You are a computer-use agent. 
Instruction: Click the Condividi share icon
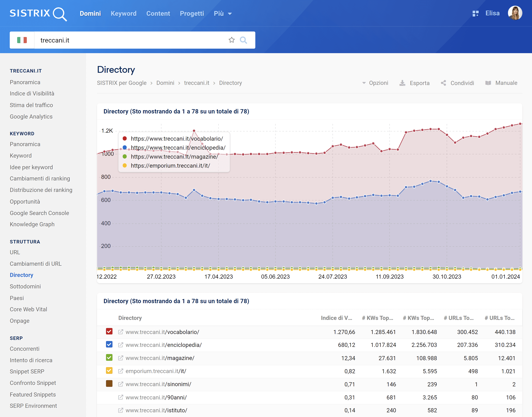tap(443, 83)
